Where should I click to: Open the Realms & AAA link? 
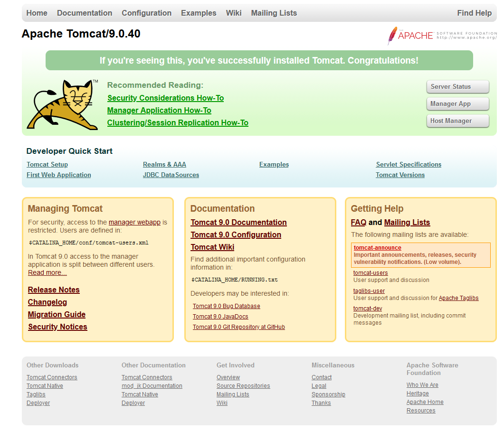(x=164, y=164)
